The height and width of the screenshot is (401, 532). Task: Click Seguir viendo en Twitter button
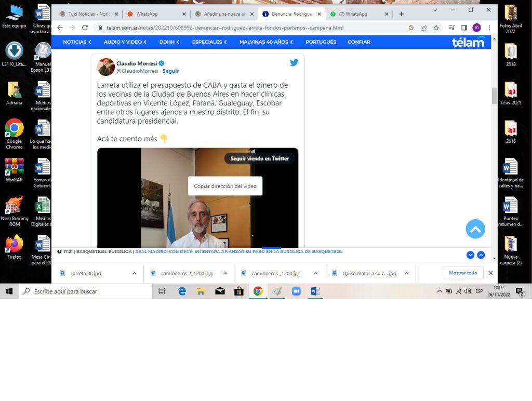point(259,158)
